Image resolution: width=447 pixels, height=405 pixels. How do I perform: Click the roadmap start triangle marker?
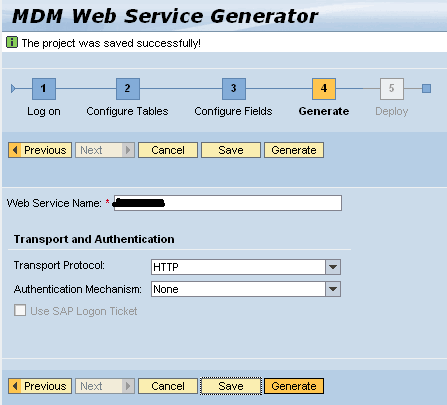[13, 89]
